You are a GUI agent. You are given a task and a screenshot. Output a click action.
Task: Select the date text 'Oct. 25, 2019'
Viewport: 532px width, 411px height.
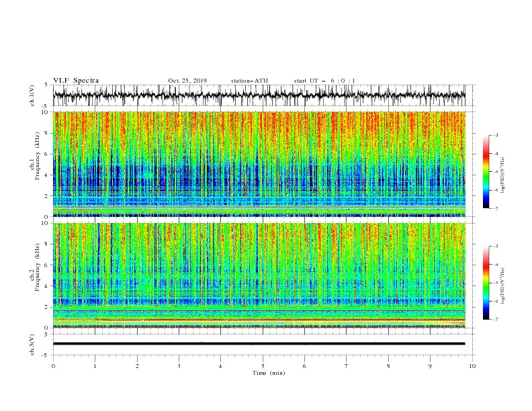coord(187,81)
